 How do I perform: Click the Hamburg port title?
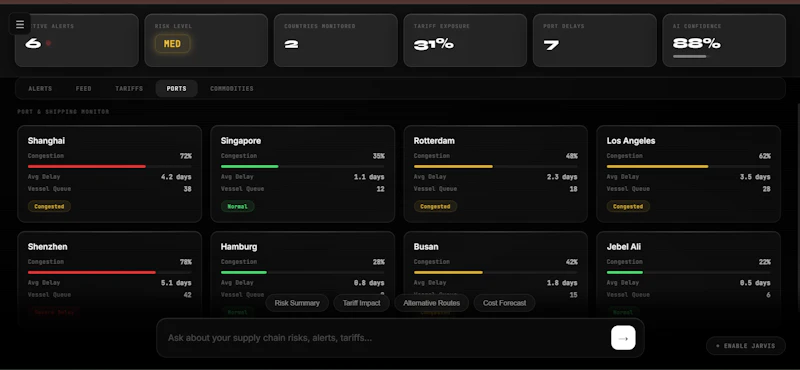239,247
